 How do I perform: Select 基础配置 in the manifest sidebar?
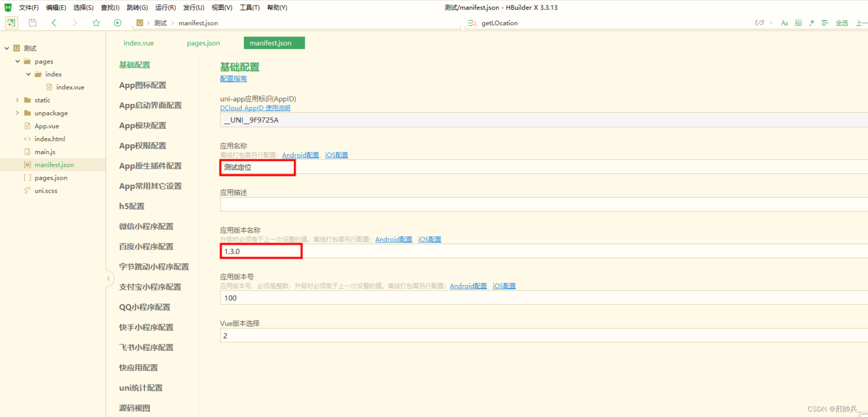point(134,65)
